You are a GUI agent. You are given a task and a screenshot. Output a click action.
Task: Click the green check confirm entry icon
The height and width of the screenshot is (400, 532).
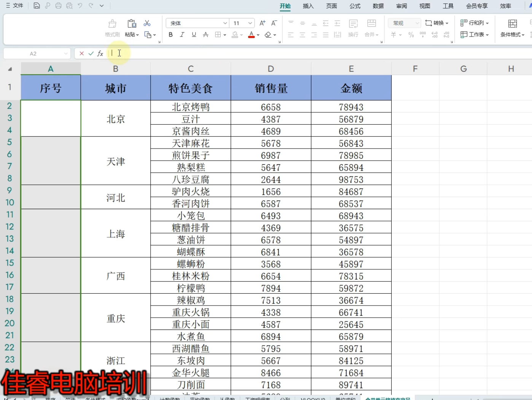coord(91,54)
